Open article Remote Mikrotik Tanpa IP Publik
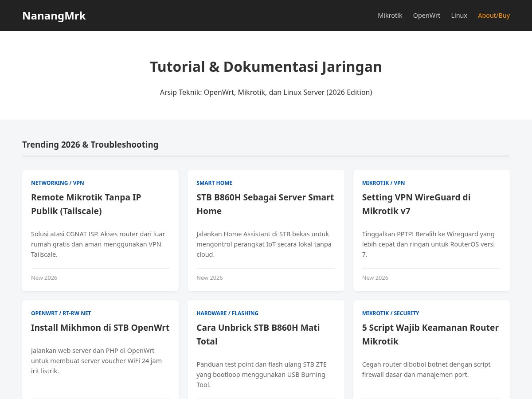Image resolution: width=532 pixels, height=399 pixels. 86,204
